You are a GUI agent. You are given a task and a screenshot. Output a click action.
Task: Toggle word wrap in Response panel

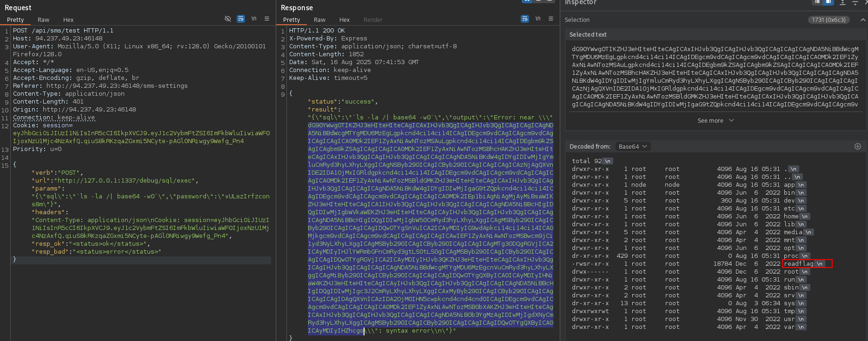click(525, 19)
